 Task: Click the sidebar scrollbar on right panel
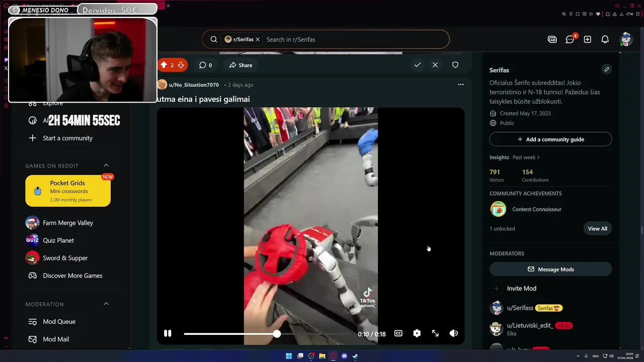[x=620, y=201]
